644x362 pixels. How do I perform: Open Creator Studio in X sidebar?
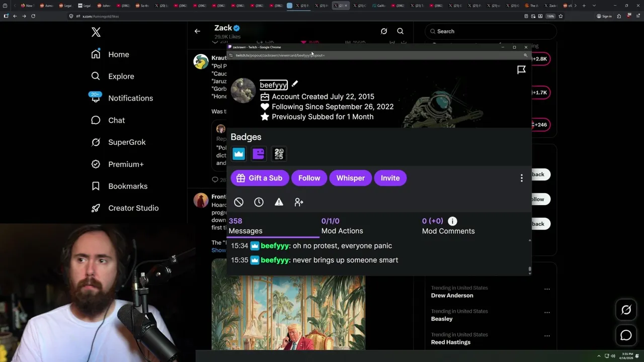point(125,208)
